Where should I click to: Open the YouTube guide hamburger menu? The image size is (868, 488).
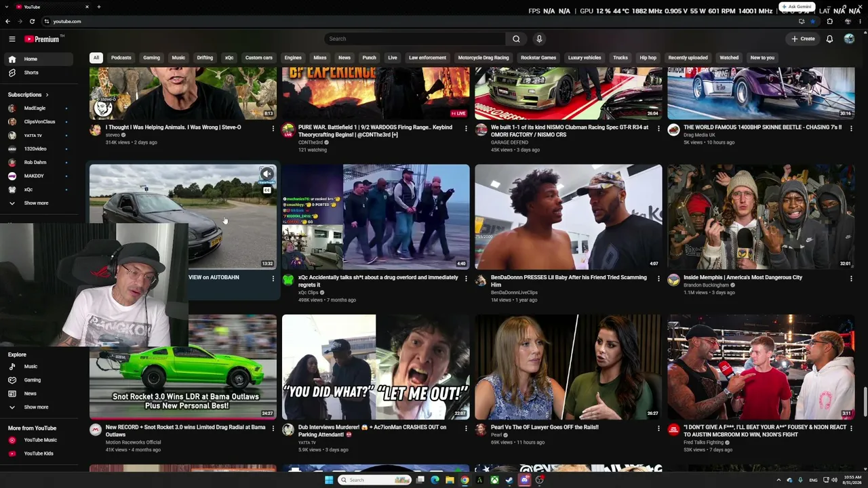[12, 39]
